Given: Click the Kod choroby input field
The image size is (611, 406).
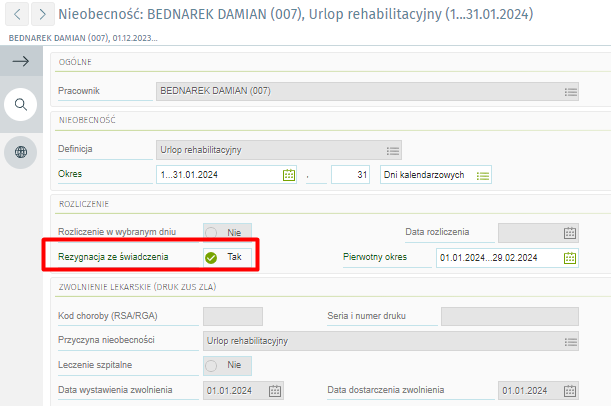Looking at the screenshot, I should [232, 316].
